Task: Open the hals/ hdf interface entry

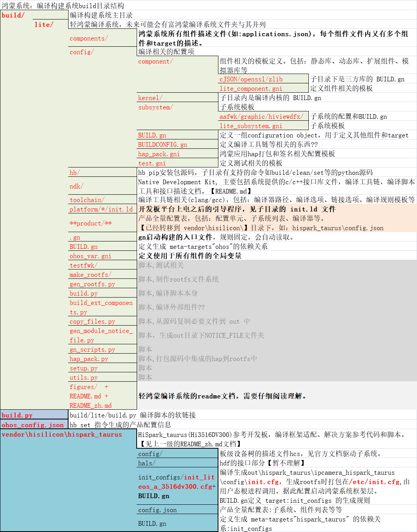Action: pos(146,463)
